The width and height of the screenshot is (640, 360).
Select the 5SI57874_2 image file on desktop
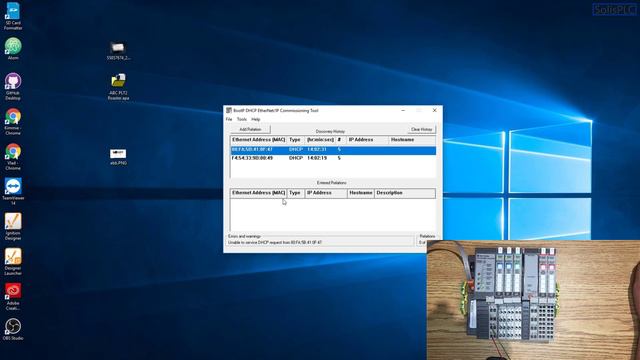(x=118, y=51)
